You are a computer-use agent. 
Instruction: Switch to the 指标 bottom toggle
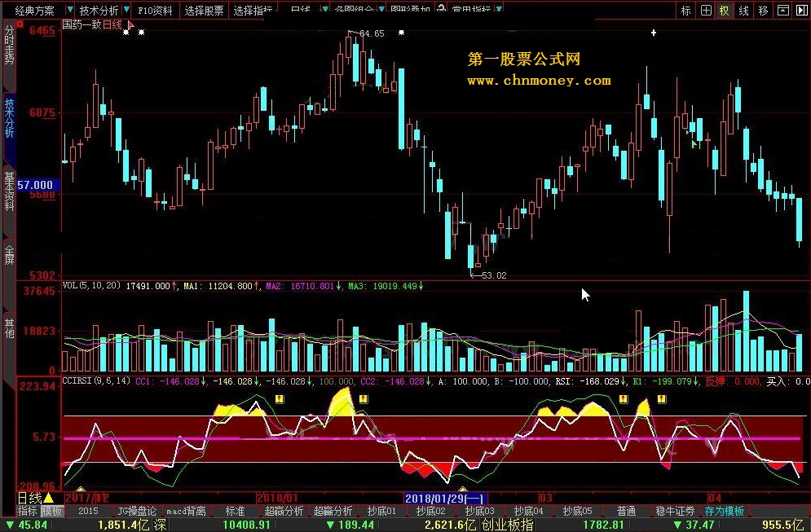pyautogui.click(x=28, y=512)
